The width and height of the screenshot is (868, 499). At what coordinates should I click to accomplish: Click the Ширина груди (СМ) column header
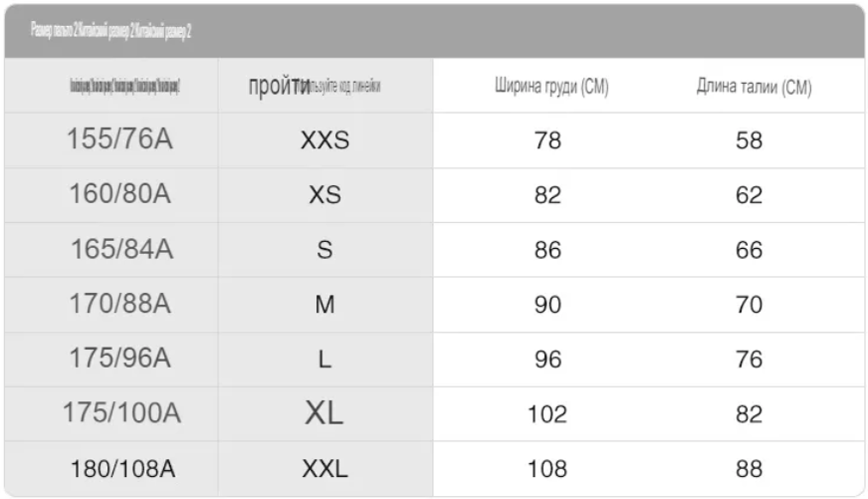coord(551,87)
